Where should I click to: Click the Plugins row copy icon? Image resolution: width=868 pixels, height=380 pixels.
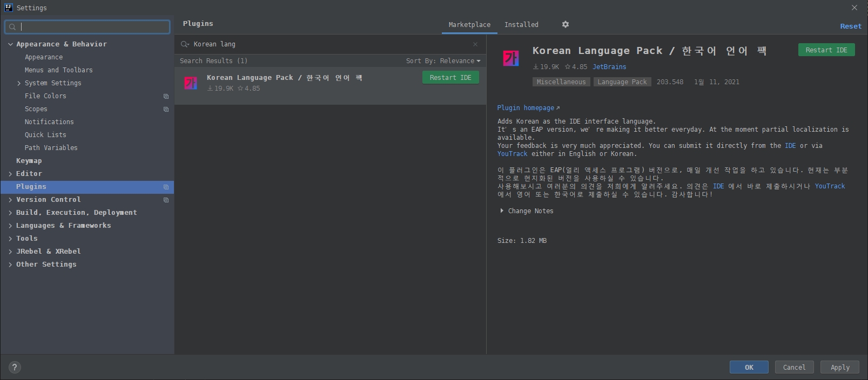pyautogui.click(x=166, y=187)
